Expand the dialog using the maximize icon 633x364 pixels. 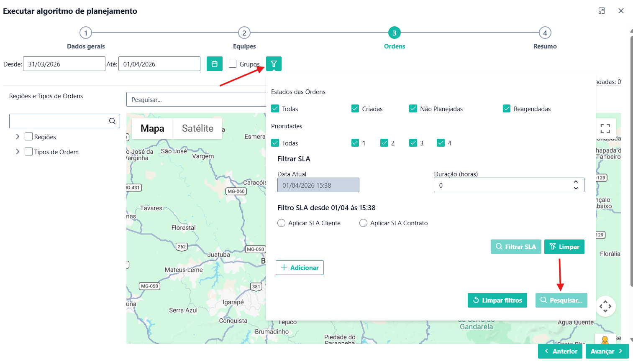pyautogui.click(x=602, y=11)
